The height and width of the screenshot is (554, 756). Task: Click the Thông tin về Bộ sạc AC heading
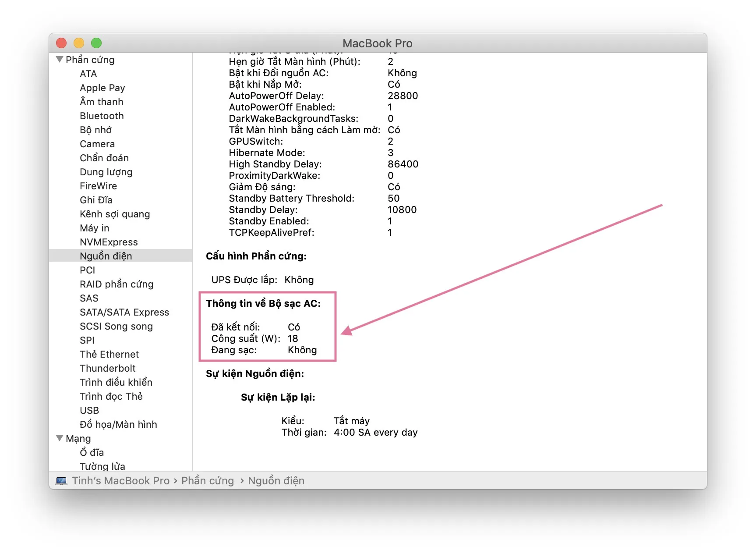pos(263,303)
